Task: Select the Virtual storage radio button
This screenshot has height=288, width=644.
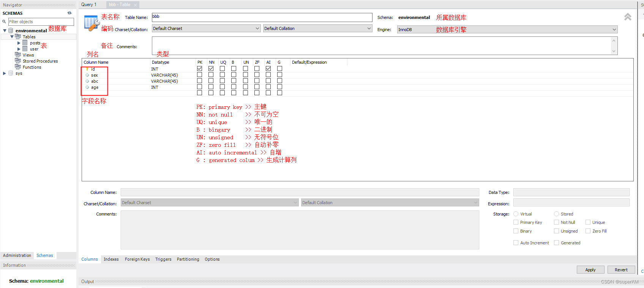Action: [516, 214]
